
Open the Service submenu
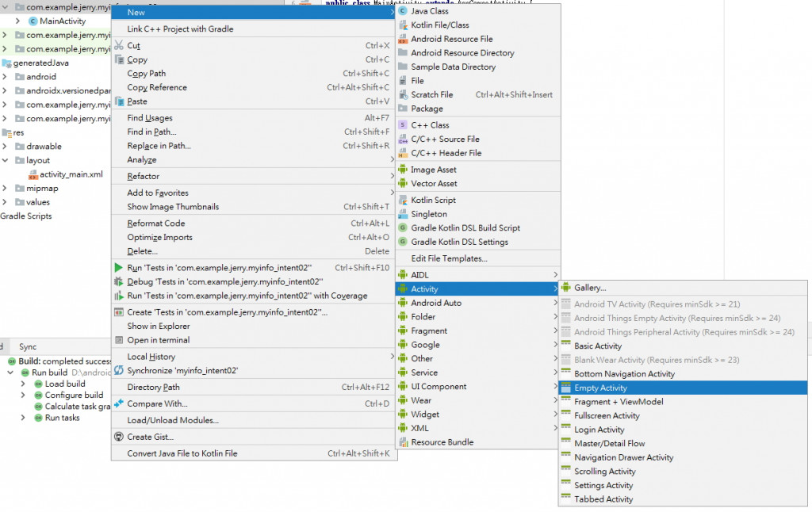coord(478,373)
